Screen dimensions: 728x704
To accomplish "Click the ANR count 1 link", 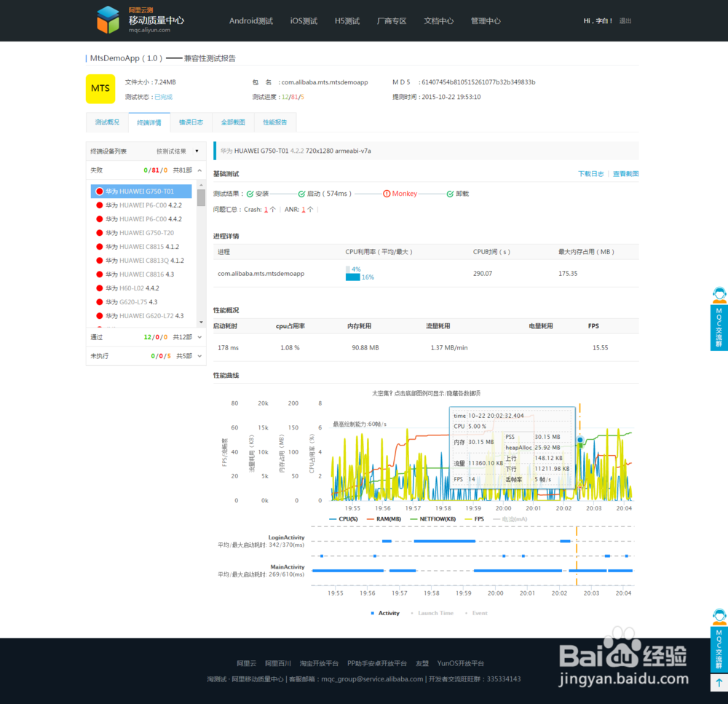I will click(x=304, y=210).
